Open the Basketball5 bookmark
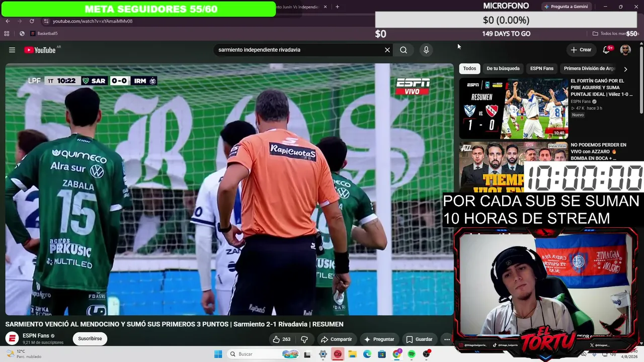Viewport: 644px width, 362px height. [44, 34]
